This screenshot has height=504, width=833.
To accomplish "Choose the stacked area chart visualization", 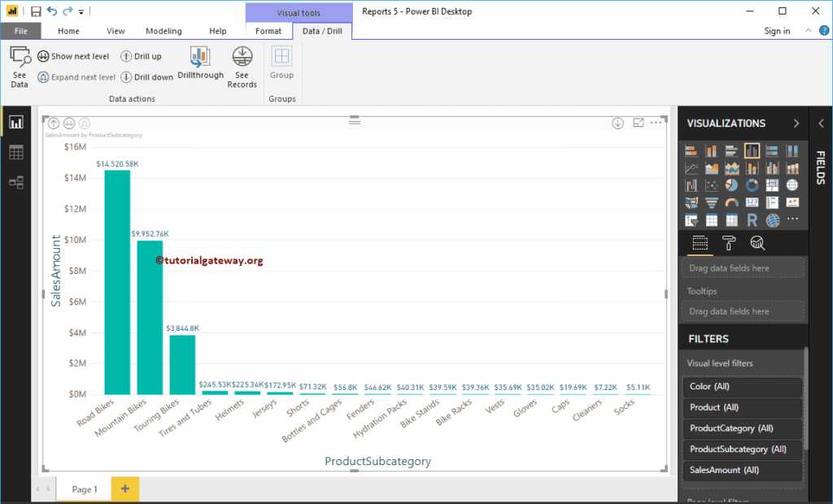I will click(x=731, y=168).
